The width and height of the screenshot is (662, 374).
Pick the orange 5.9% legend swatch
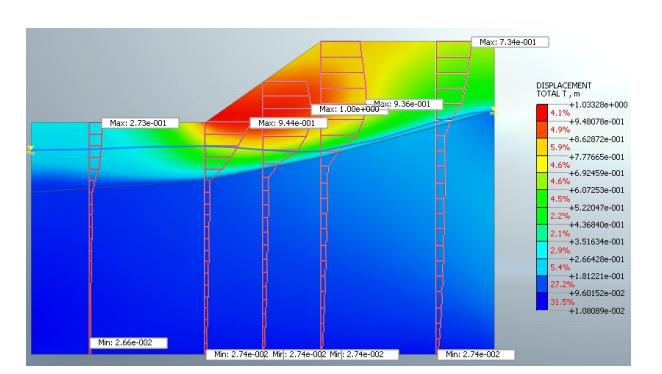click(542, 147)
